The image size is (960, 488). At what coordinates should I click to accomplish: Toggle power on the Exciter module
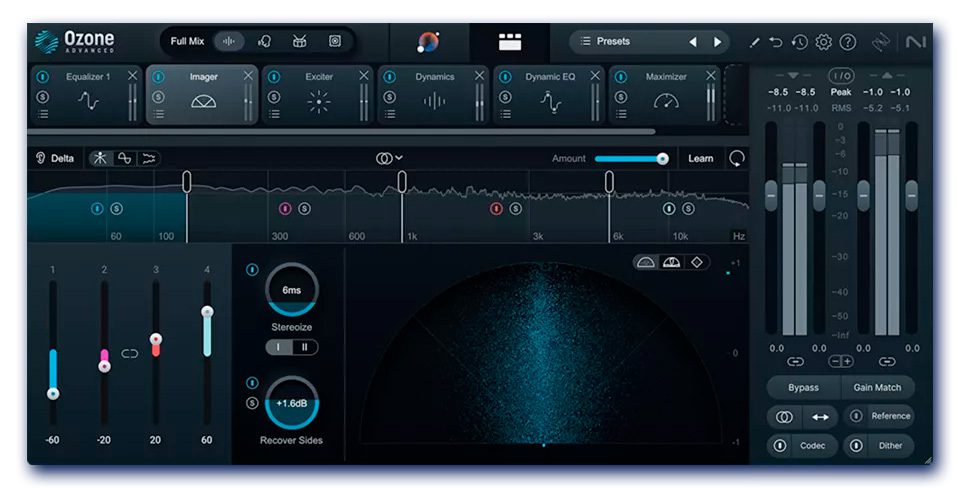(274, 77)
